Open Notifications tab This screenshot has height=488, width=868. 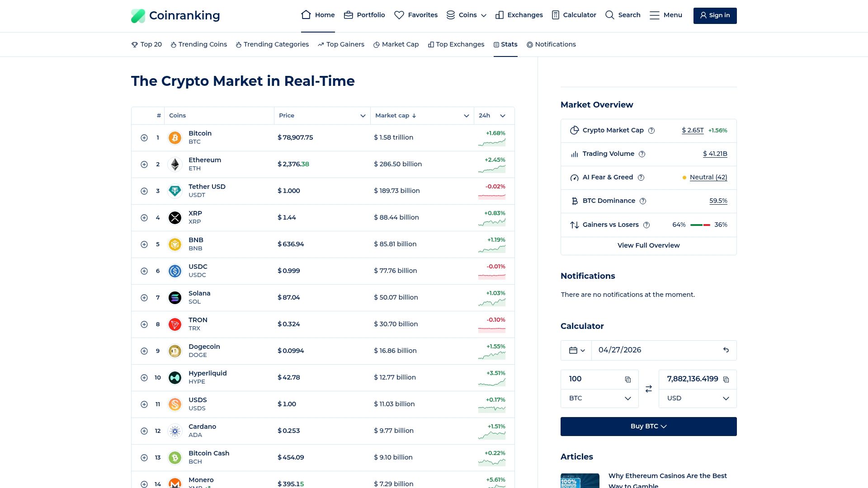551,44
